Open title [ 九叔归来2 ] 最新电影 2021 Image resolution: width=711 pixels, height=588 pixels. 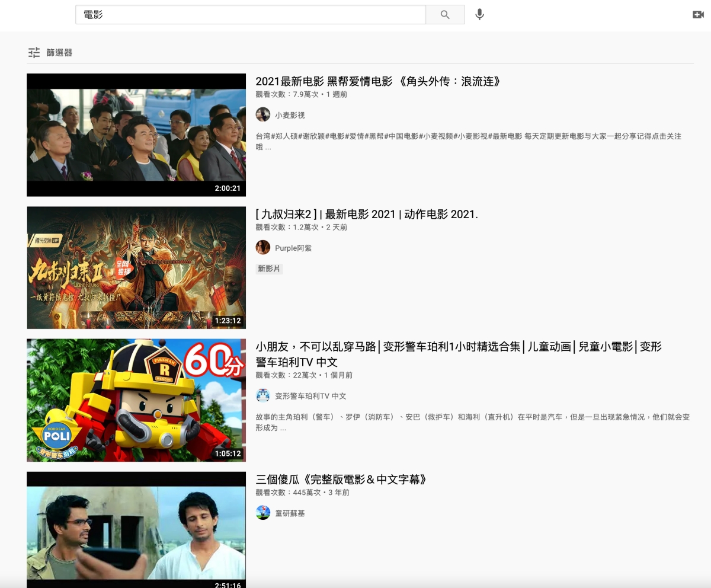pyautogui.click(x=367, y=214)
